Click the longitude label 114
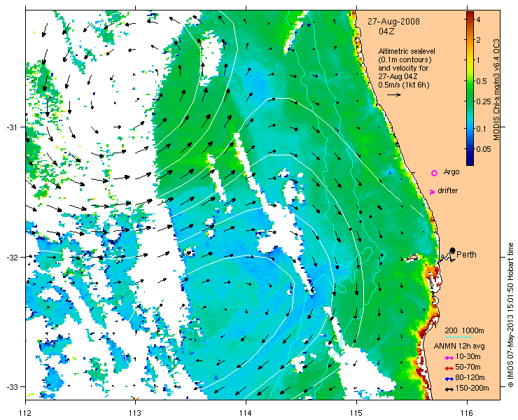This screenshot has height=420, width=518. (246, 413)
